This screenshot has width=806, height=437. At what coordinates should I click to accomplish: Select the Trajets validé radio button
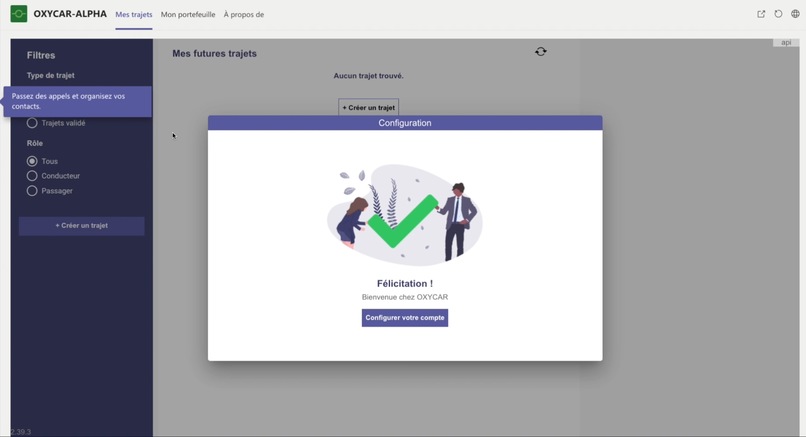point(32,123)
